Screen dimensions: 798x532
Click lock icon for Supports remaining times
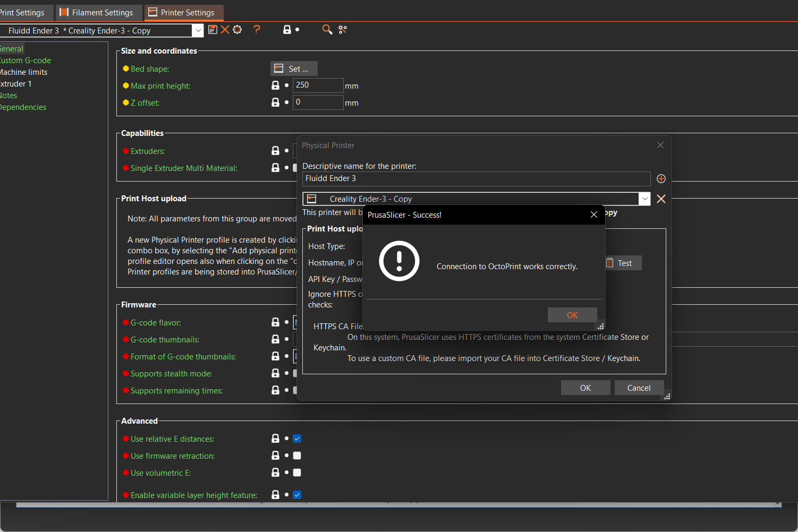click(275, 390)
